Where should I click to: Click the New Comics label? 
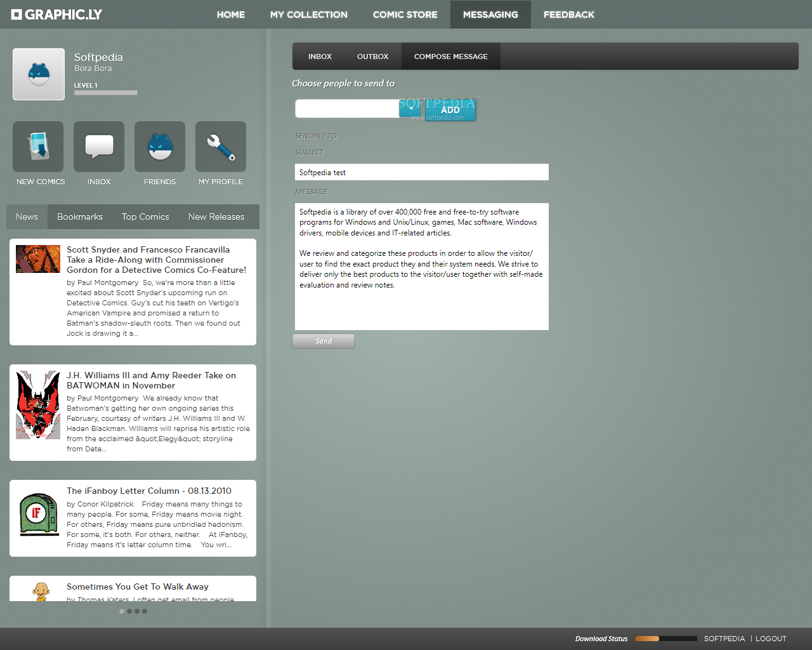tap(41, 182)
